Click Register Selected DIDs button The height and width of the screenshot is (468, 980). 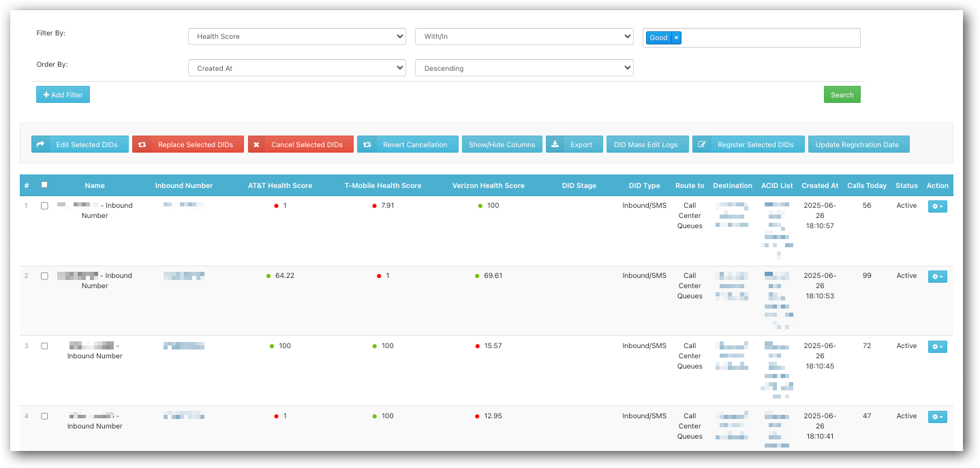[x=748, y=144]
